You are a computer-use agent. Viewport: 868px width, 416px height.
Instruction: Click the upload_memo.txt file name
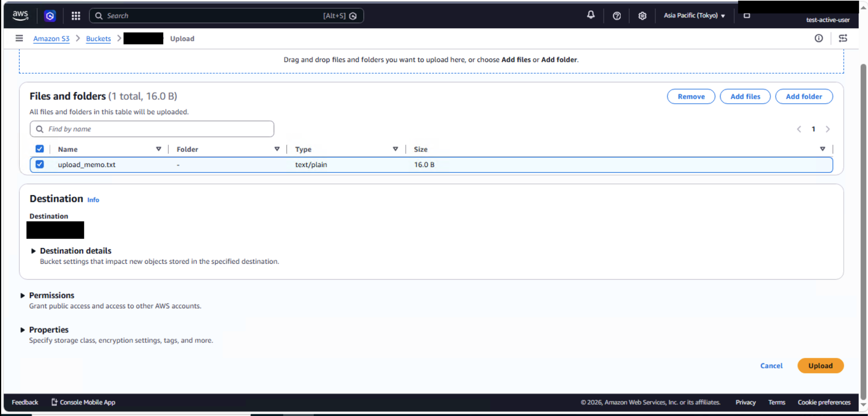(x=87, y=164)
